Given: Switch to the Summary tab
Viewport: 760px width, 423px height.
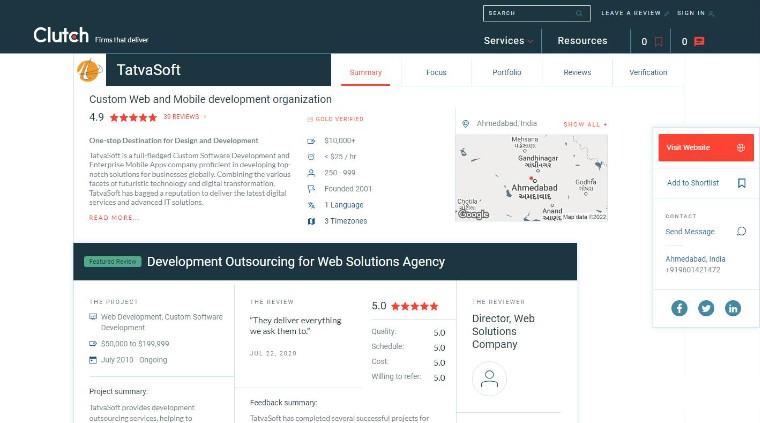Looking at the screenshot, I should [x=365, y=72].
